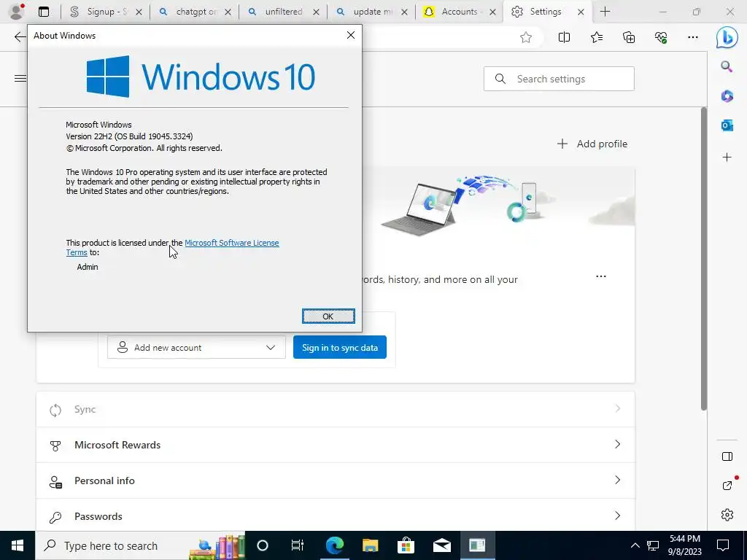Viewport: 747px width, 560px height.
Task: Toggle vertical tabs icon in Edge
Action: (x=44, y=12)
